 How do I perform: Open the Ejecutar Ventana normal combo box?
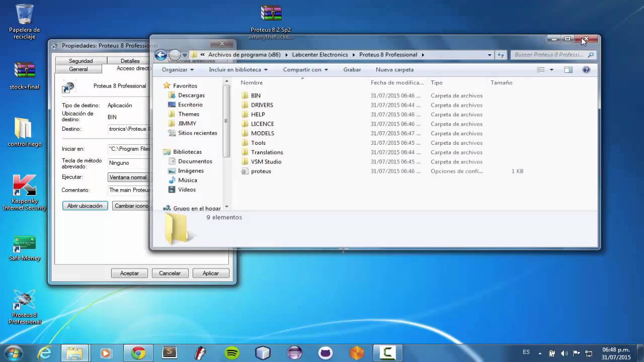click(129, 177)
